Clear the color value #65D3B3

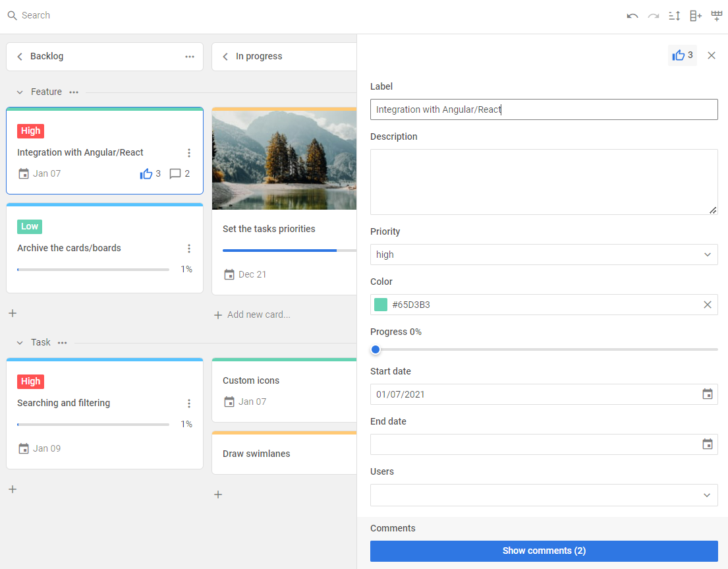pyautogui.click(x=707, y=305)
